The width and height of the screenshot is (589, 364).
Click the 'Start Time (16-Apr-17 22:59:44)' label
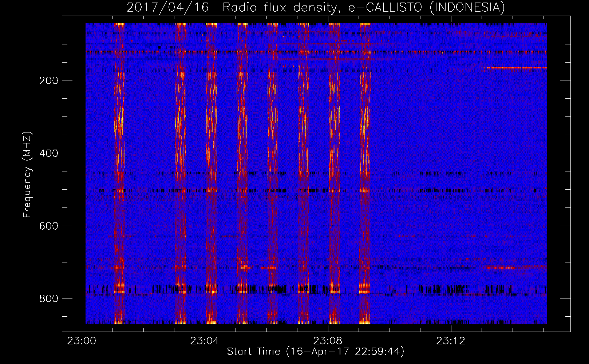click(316, 352)
